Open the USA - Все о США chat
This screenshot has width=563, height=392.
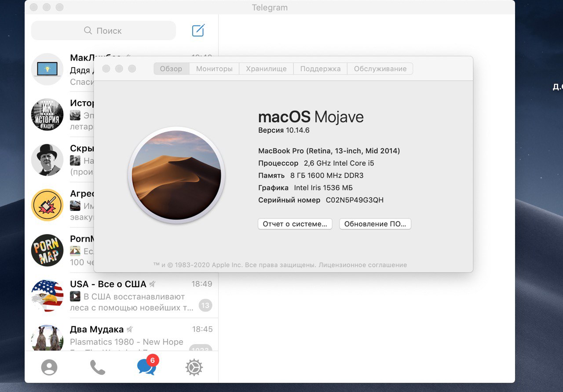pos(122,295)
